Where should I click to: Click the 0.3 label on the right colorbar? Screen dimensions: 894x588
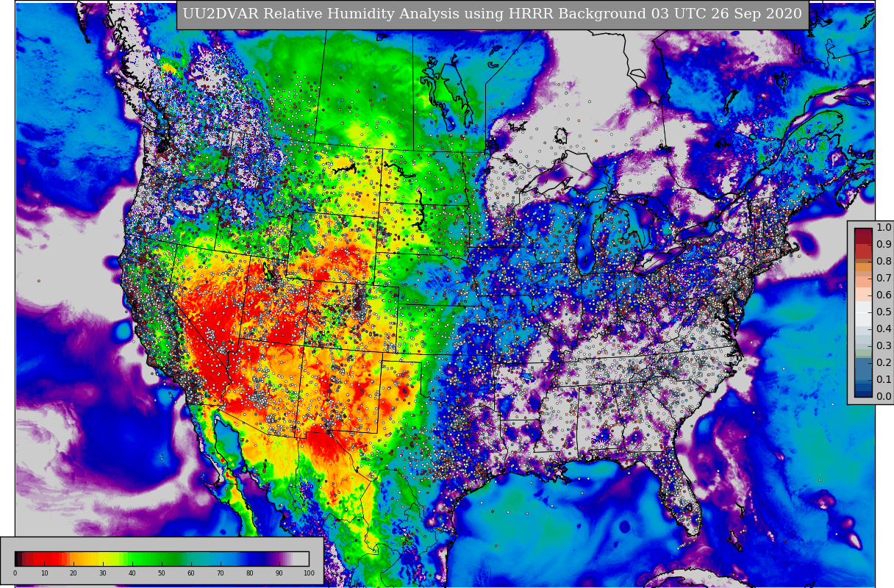884,346
